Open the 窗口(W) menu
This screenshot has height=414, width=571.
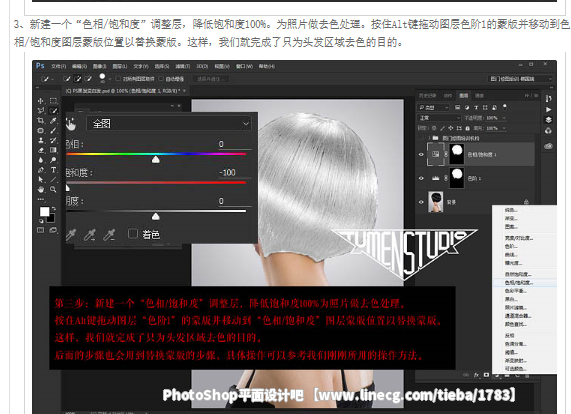244,66
